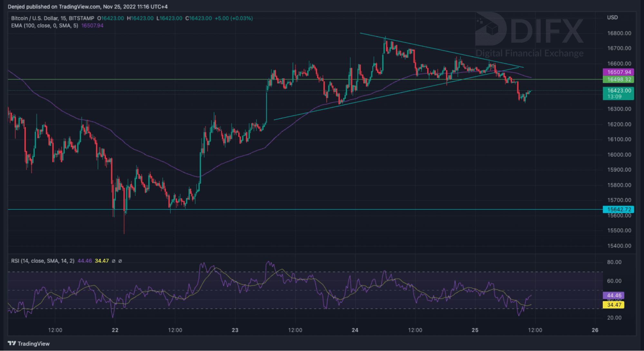644x351 pixels.
Task: Select the date label 22 on time axis
Action: pyautogui.click(x=115, y=330)
